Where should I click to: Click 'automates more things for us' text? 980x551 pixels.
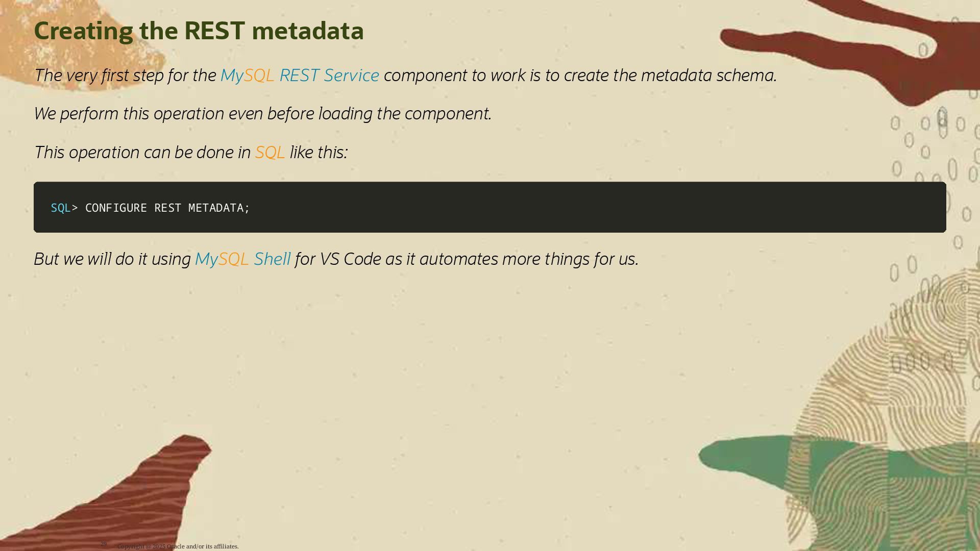point(529,259)
